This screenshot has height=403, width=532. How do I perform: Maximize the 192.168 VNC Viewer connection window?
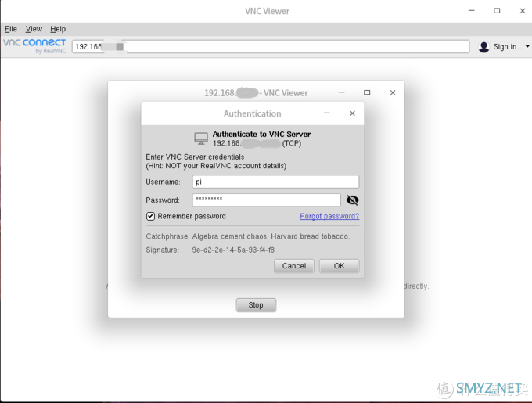(367, 92)
